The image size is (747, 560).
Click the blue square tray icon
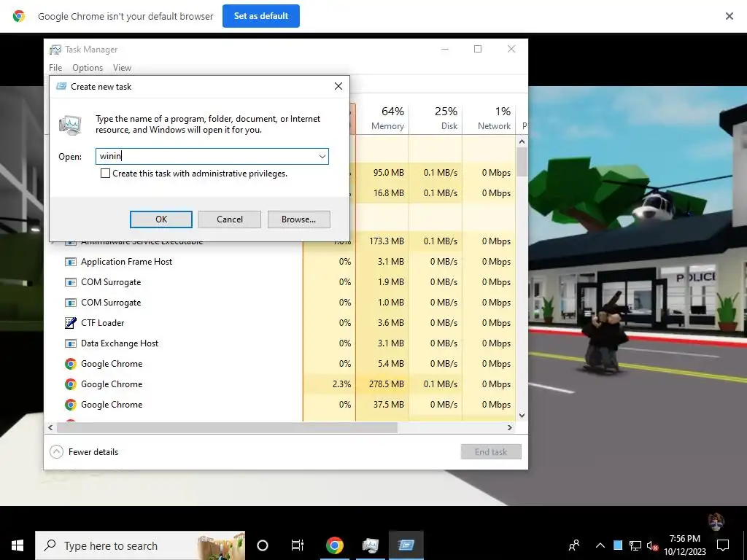click(x=618, y=545)
